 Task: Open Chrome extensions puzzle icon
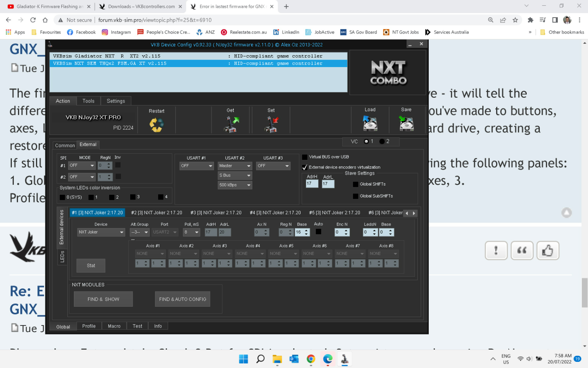pyautogui.click(x=530, y=20)
